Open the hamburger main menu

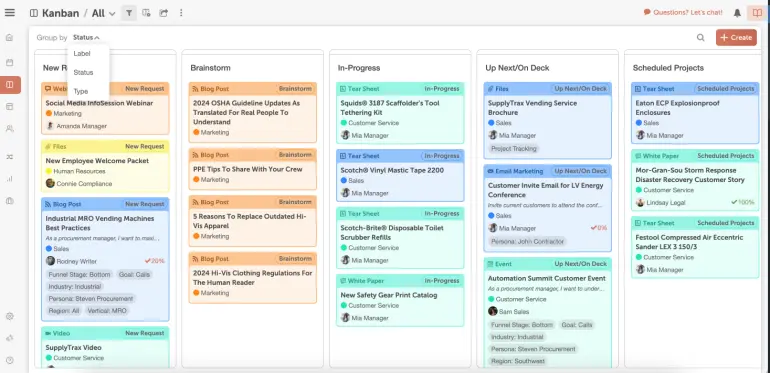[x=10, y=13]
